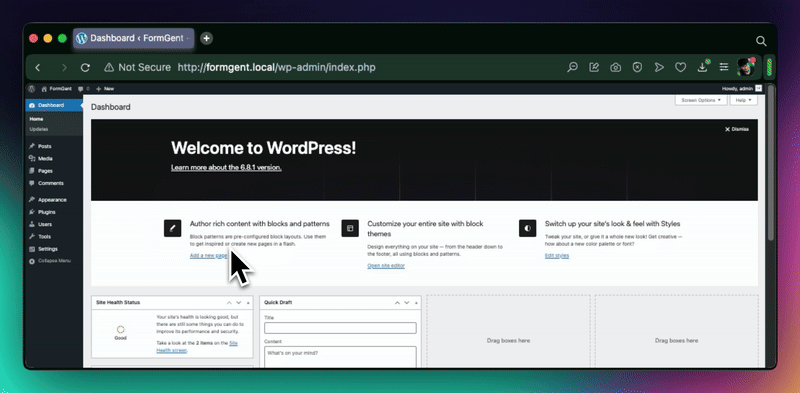Reload the page with refresh icon
The width and height of the screenshot is (800, 393).
coord(85,67)
